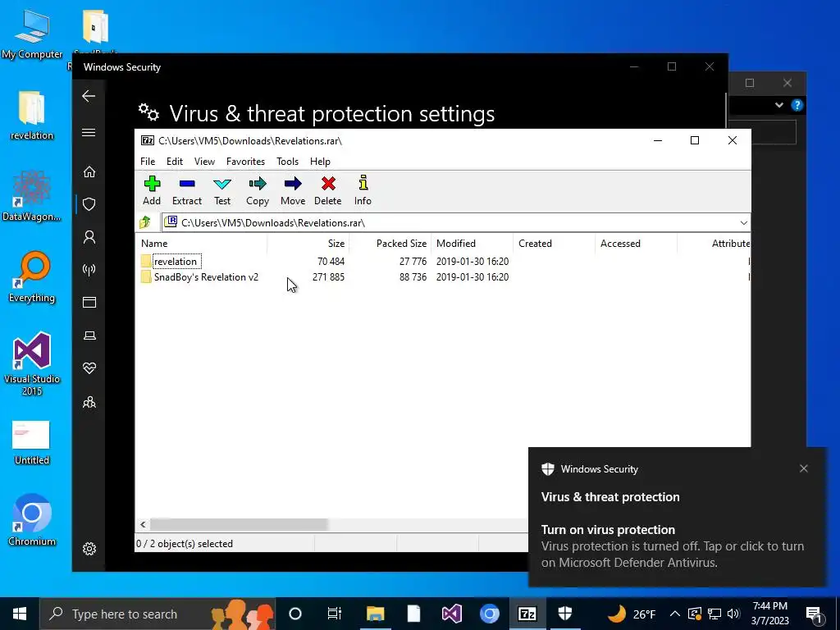Viewport: 840px width, 630px height.
Task: Sort by the Modified column header
Action: coord(472,243)
